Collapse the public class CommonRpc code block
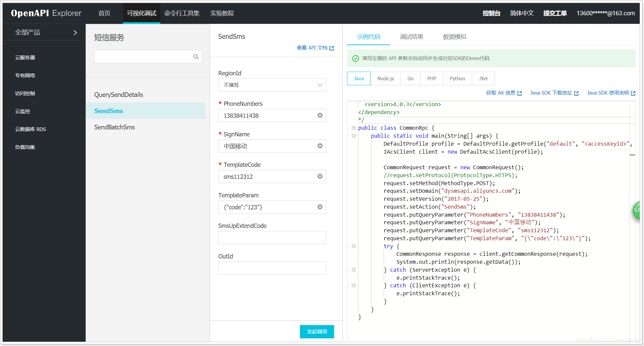The width and height of the screenshot is (644, 346). pyautogui.click(x=354, y=128)
